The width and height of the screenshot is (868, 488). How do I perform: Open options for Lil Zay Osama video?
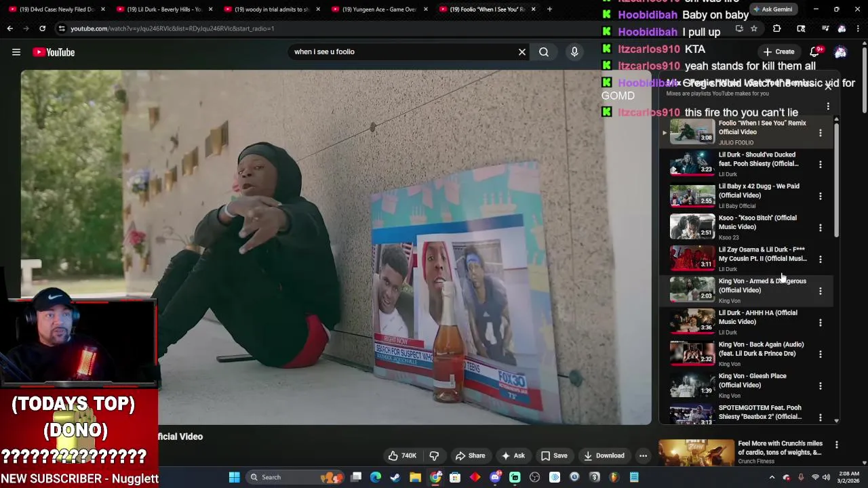tap(820, 260)
